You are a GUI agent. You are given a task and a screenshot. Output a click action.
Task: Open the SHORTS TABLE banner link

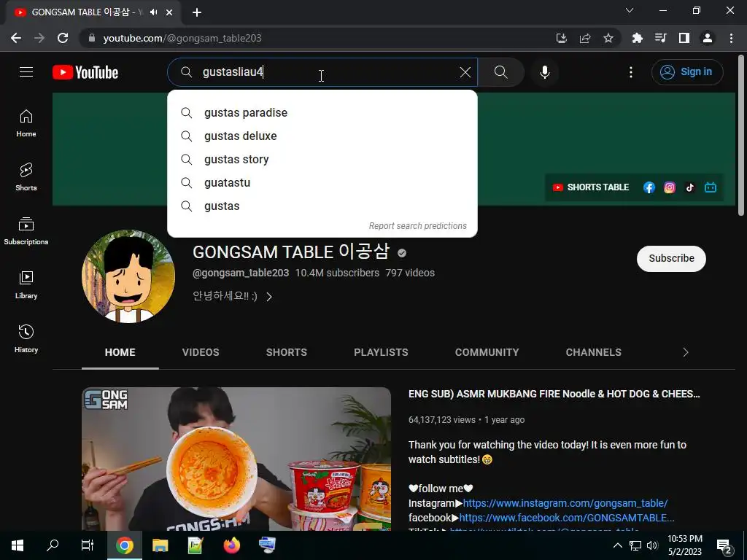[x=591, y=187]
